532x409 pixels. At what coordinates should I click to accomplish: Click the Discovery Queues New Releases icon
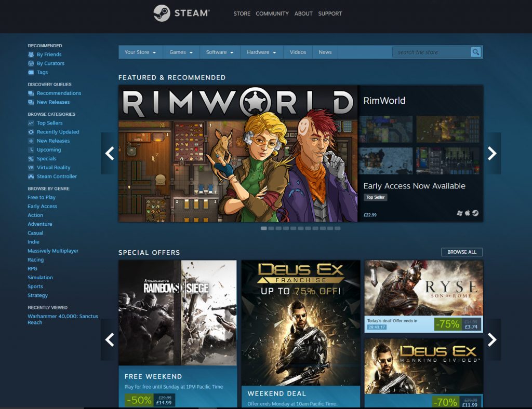tap(31, 102)
